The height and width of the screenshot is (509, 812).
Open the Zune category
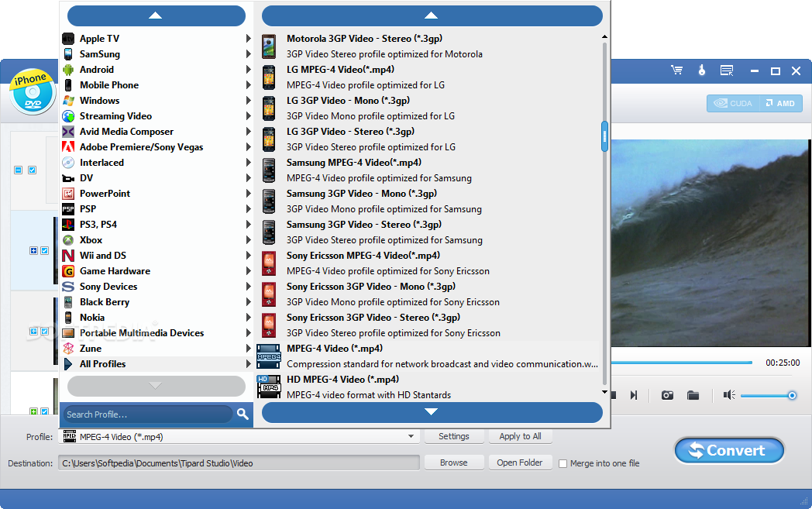click(x=157, y=349)
